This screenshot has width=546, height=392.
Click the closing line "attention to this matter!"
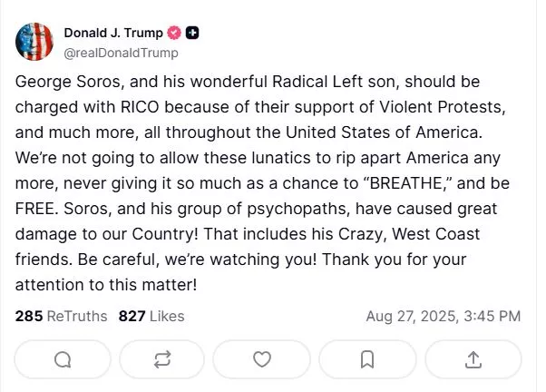coord(106,285)
